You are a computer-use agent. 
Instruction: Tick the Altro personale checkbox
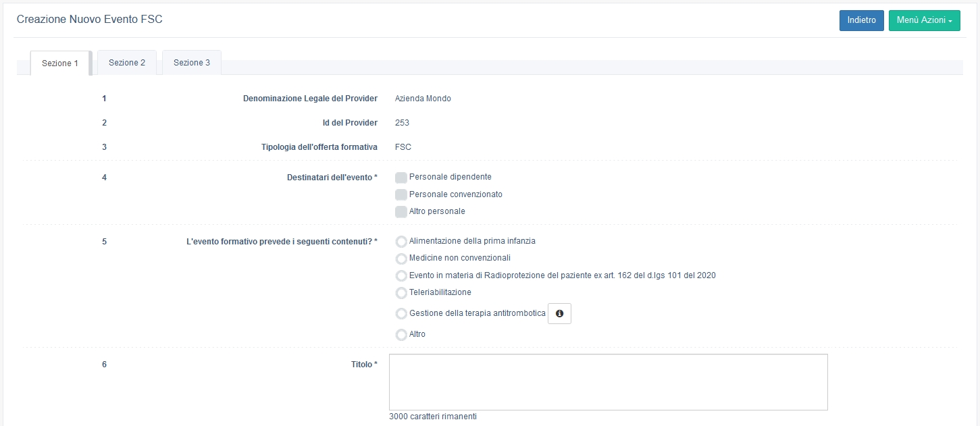coord(401,212)
